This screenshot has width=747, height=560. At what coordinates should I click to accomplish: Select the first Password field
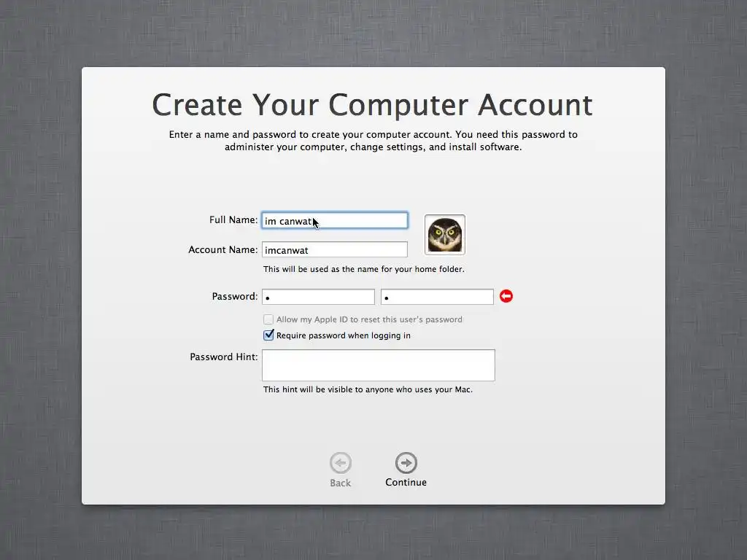(x=318, y=297)
